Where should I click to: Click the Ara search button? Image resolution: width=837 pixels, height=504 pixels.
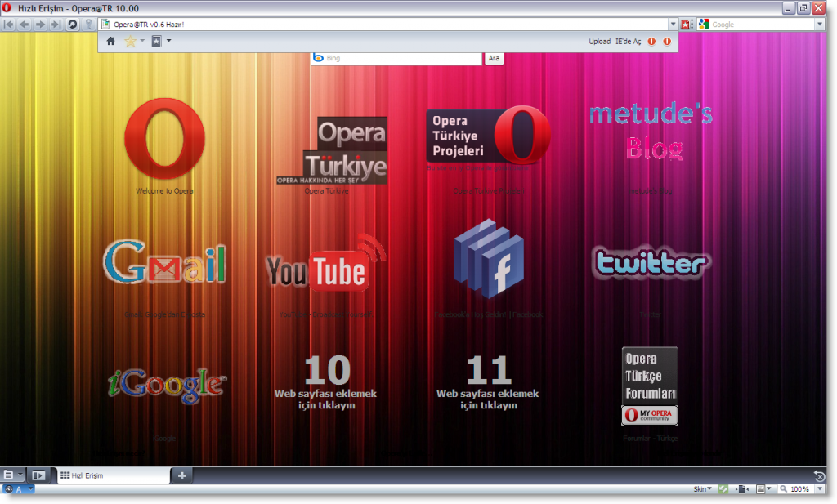(x=494, y=58)
